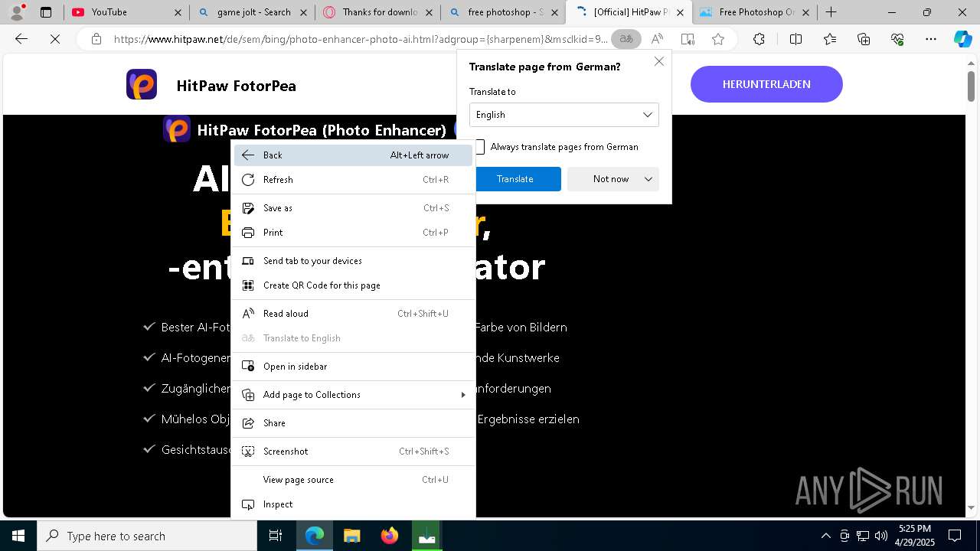Image resolution: width=980 pixels, height=551 pixels.
Task: Go back with the browser back arrow
Action: pyautogui.click(x=21, y=39)
